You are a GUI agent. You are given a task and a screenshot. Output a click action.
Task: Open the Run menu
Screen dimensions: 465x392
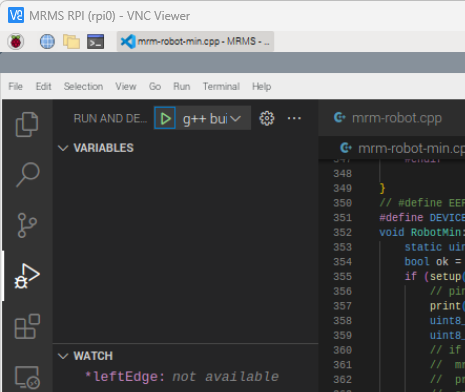182,86
